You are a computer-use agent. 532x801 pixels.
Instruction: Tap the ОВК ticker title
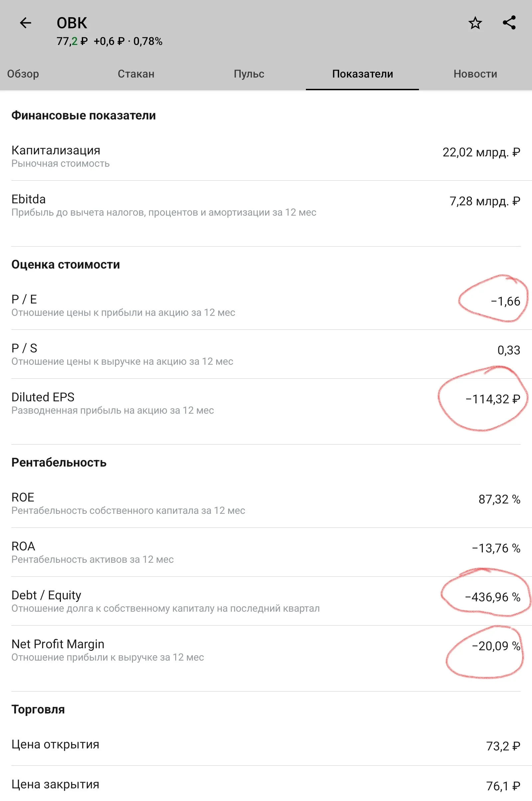click(x=71, y=23)
